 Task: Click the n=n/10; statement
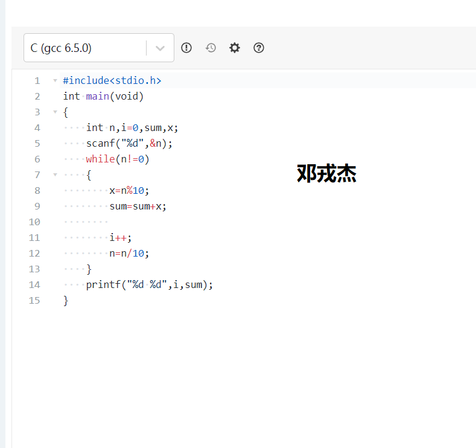click(x=129, y=254)
